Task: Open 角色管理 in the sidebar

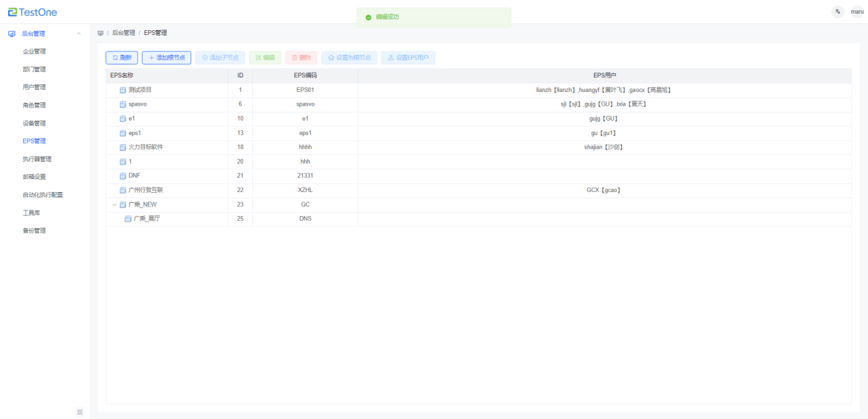Action: pos(34,105)
